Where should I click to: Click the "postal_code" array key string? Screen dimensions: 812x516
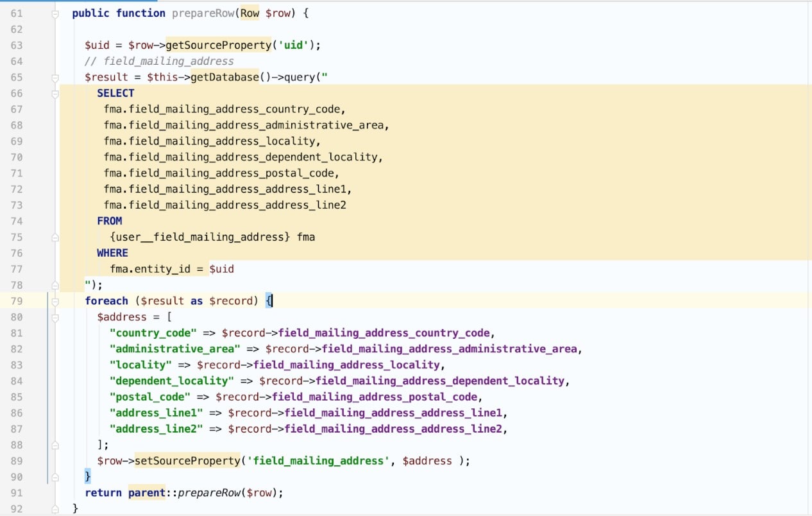[150, 397]
